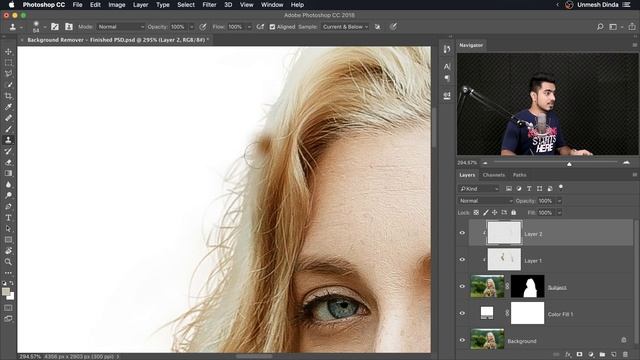Select the Zoom tool in toolbar

click(x=8, y=262)
